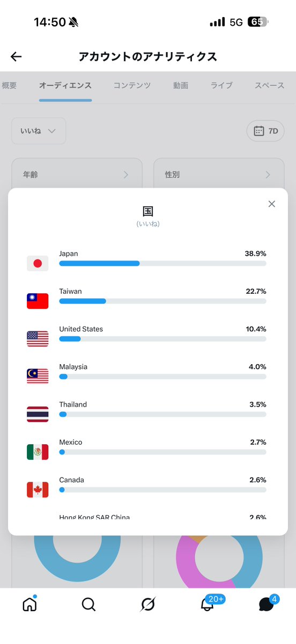Tap the Japan flag icon
The width and height of the screenshot is (296, 644).
point(38,263)
